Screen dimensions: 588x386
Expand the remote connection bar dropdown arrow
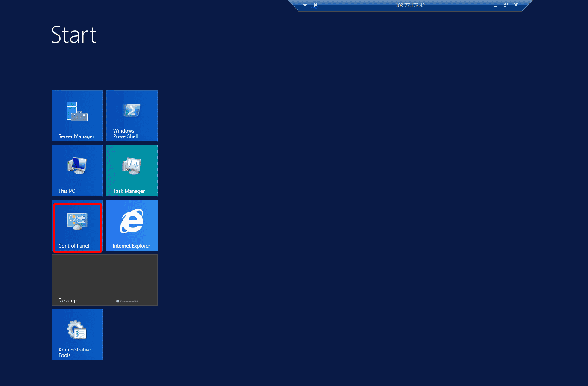305,5
